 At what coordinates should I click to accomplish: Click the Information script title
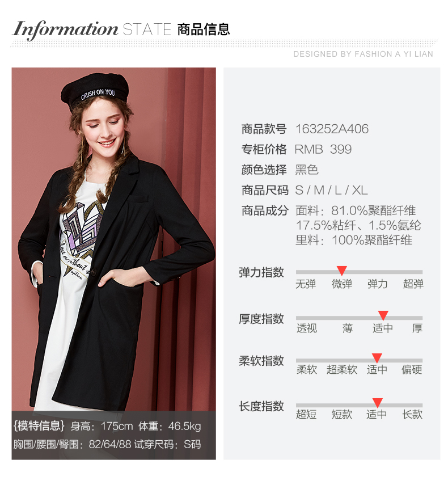pyautogui.click(x=65, y=29)
